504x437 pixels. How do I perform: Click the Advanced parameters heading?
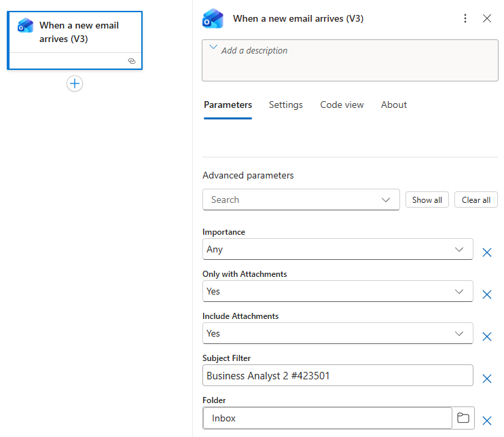click(x=248, y=175)
